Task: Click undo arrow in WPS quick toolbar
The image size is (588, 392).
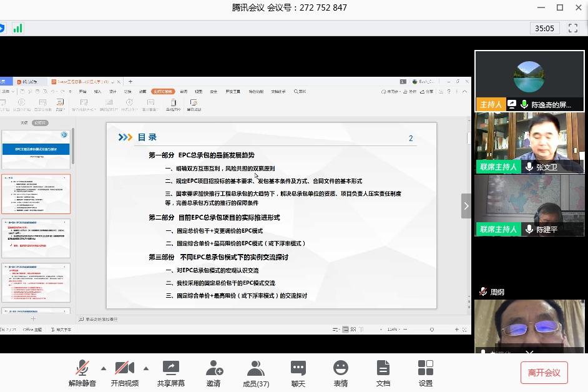Action: pyautogui.click(x=52, y=92)
